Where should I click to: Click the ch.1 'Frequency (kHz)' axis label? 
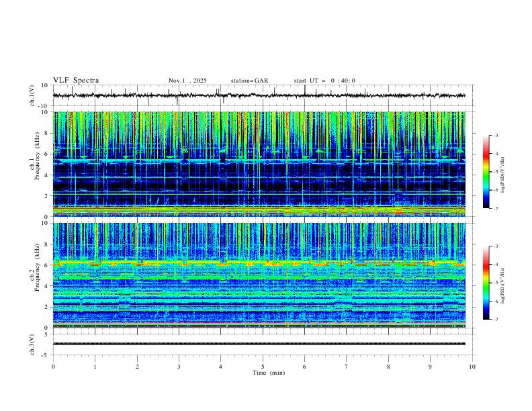point(38,155)
